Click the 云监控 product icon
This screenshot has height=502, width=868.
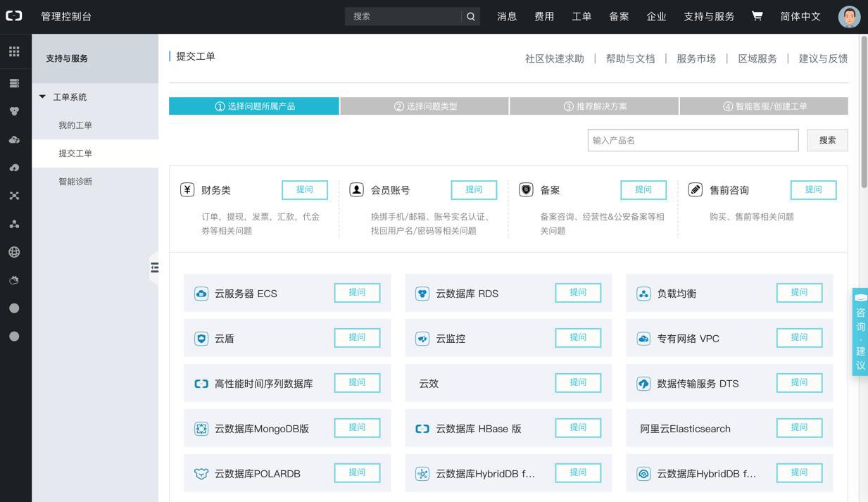click(422, 339)
